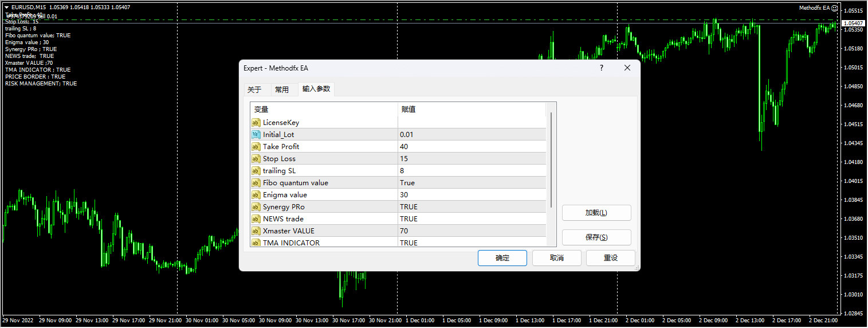Click the 保存(S) button

pos(596,237)
